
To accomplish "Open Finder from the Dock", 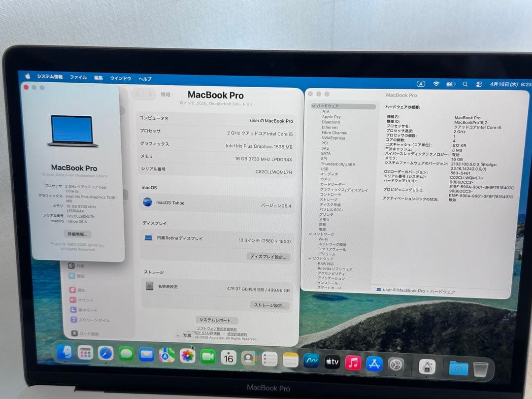I will click(x=65, y=352).
